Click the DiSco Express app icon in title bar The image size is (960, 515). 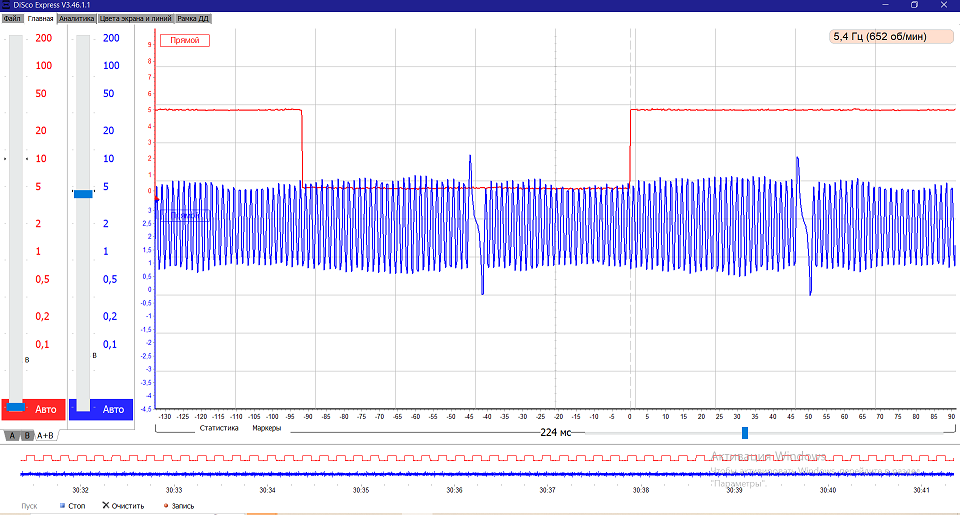[6, 5]
